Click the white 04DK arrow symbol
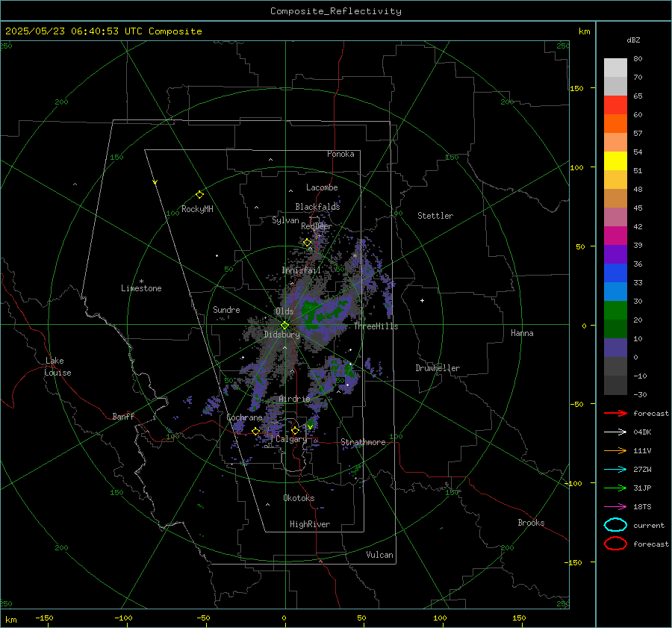This screenshot has width=672, height=628. tap(615, 432)
